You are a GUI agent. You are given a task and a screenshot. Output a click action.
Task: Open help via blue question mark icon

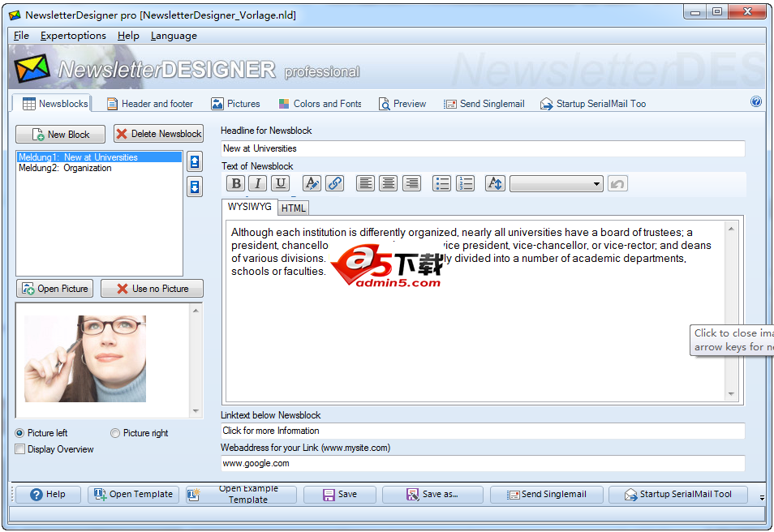tap(755, 101)
